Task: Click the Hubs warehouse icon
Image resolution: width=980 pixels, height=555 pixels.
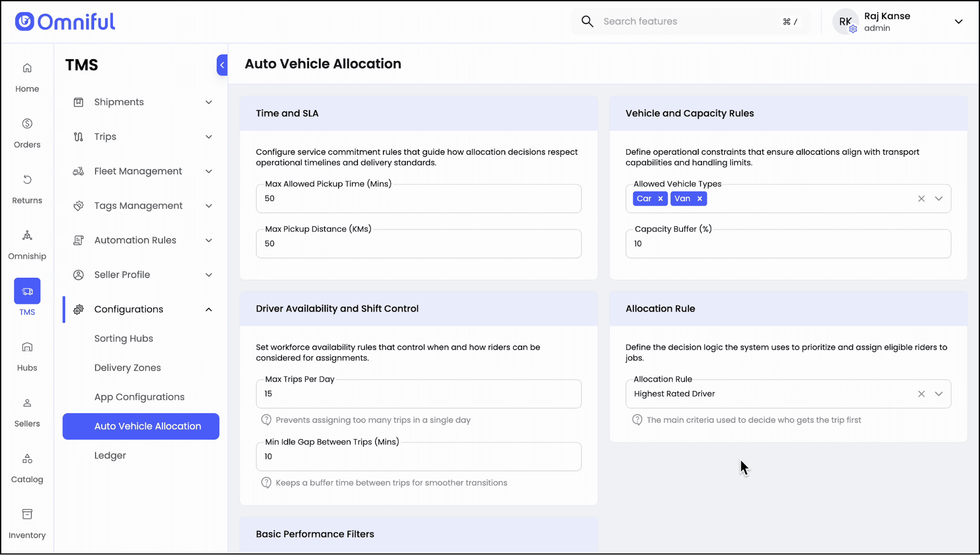Action: click(27, 347)
